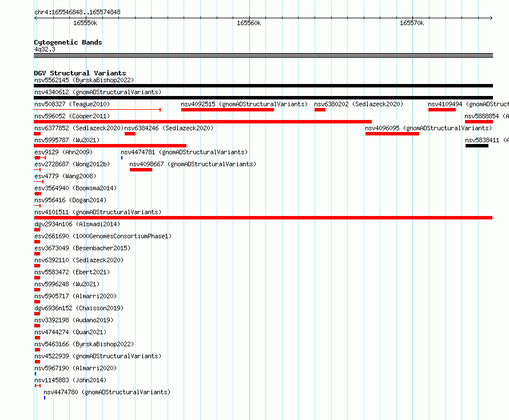Click the red bar under nsv4098667

pyautogui.click(x=141, y=170)
